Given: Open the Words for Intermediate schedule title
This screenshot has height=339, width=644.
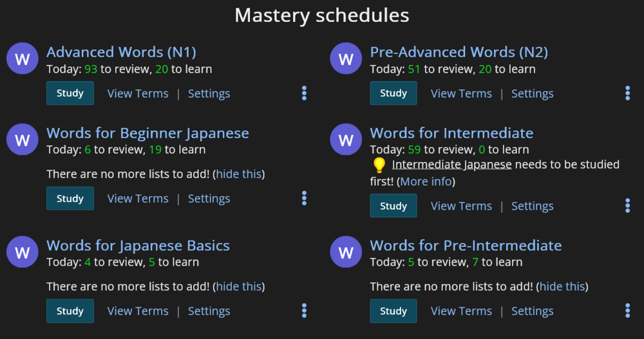Looking at the screenshot, I should click(x=451, y=133).
